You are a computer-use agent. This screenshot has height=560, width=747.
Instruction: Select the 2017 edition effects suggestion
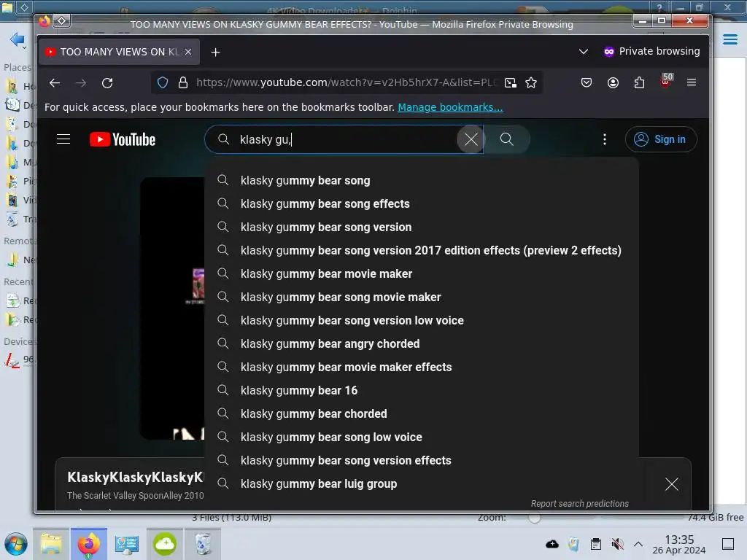click(421, 251)
